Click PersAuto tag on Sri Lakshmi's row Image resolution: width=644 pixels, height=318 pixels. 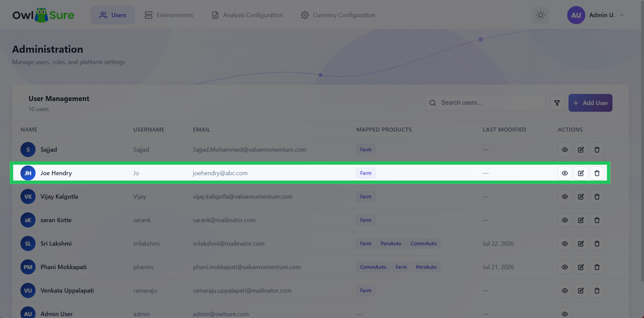(x=391, y=244)
